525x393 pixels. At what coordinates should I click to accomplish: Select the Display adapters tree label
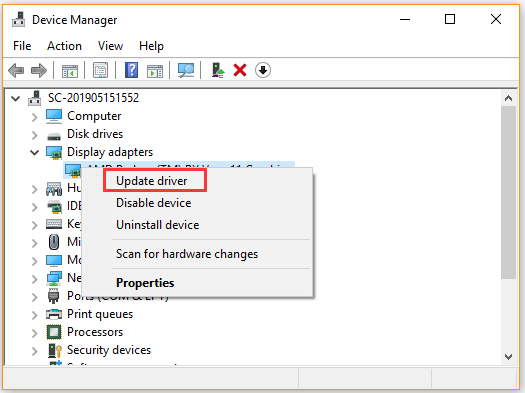click(x=110, y=152)
